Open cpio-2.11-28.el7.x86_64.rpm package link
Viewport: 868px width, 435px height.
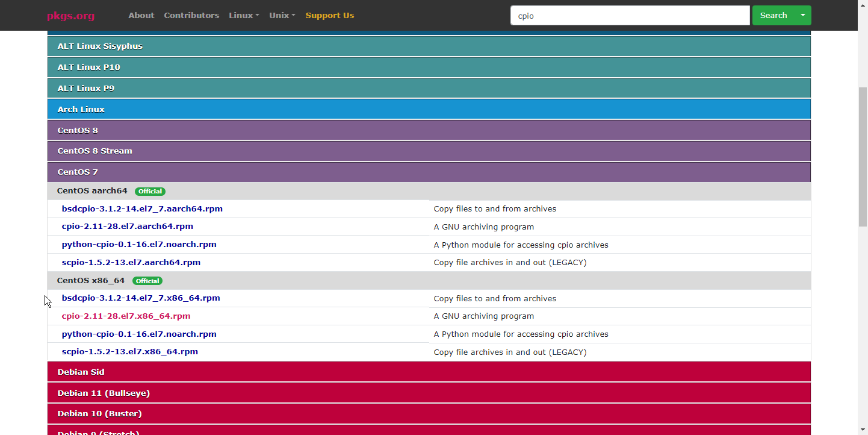126,316
